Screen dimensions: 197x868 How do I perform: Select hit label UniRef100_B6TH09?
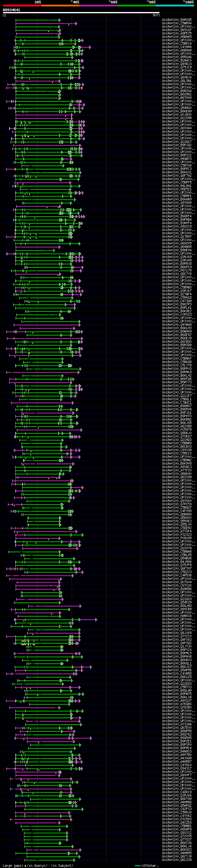click(177, 98)
